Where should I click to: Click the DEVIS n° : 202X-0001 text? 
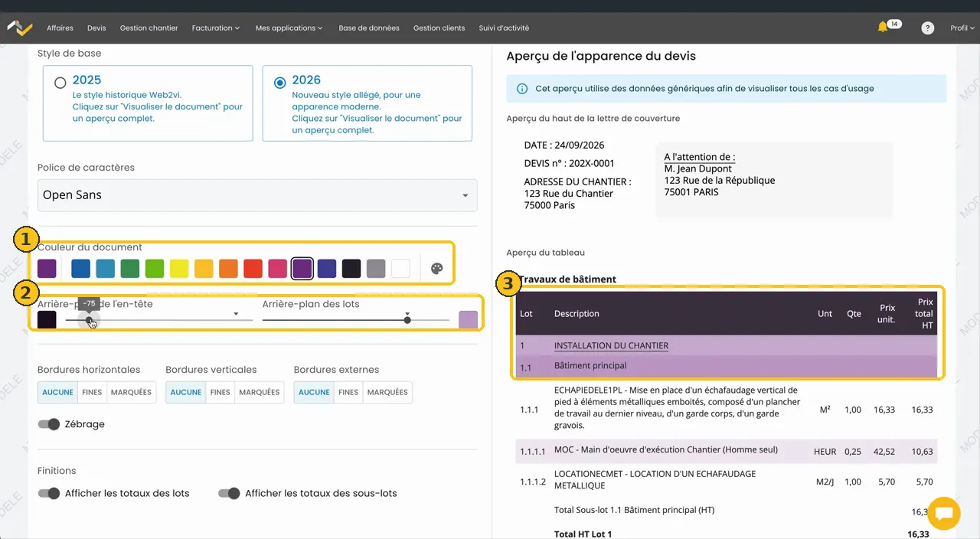point(569,163)
